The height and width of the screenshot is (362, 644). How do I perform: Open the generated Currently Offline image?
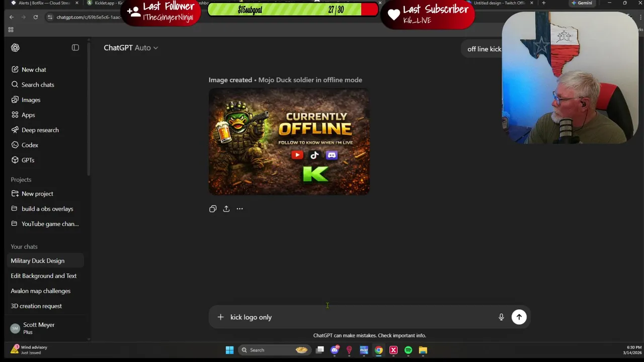coord(289,141)
